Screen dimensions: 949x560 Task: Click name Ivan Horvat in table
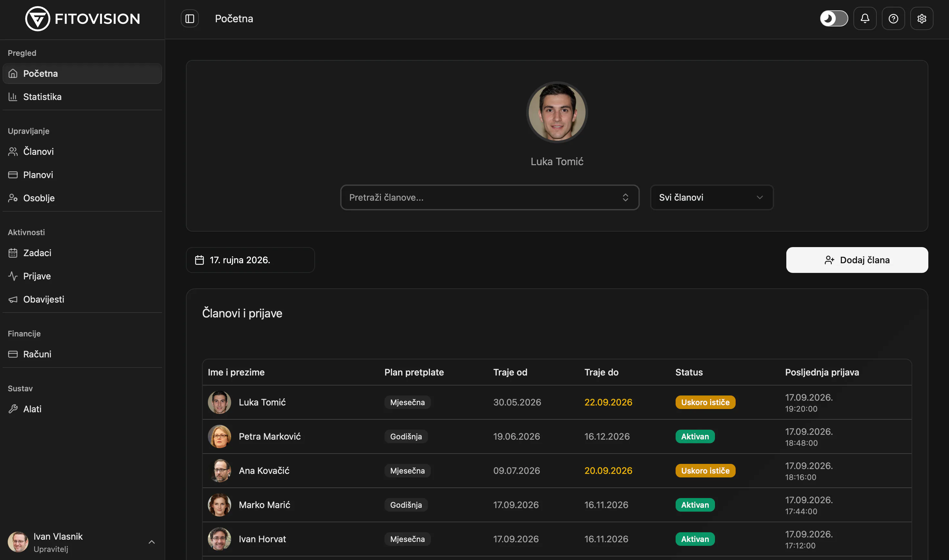[x=262, y=539]
